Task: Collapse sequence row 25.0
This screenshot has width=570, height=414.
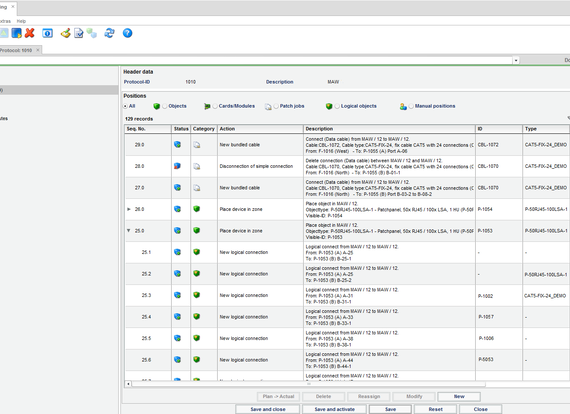Action: click(129, 230)
